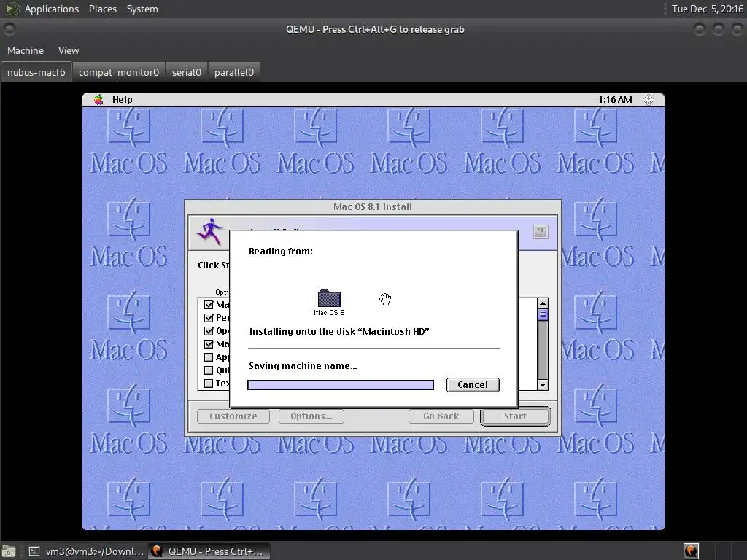Click the Applications menu logo icon
747x560 pixels.
12,9
